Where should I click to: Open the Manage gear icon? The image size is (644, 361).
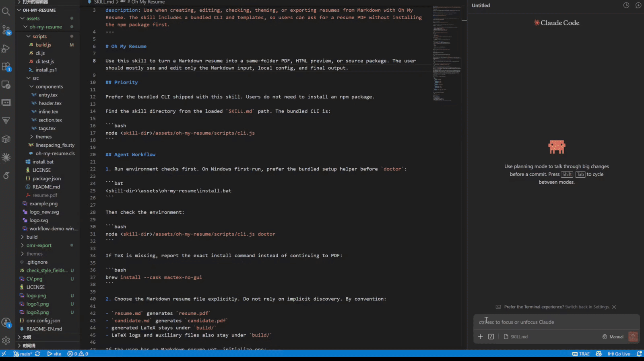coord(6,340)
